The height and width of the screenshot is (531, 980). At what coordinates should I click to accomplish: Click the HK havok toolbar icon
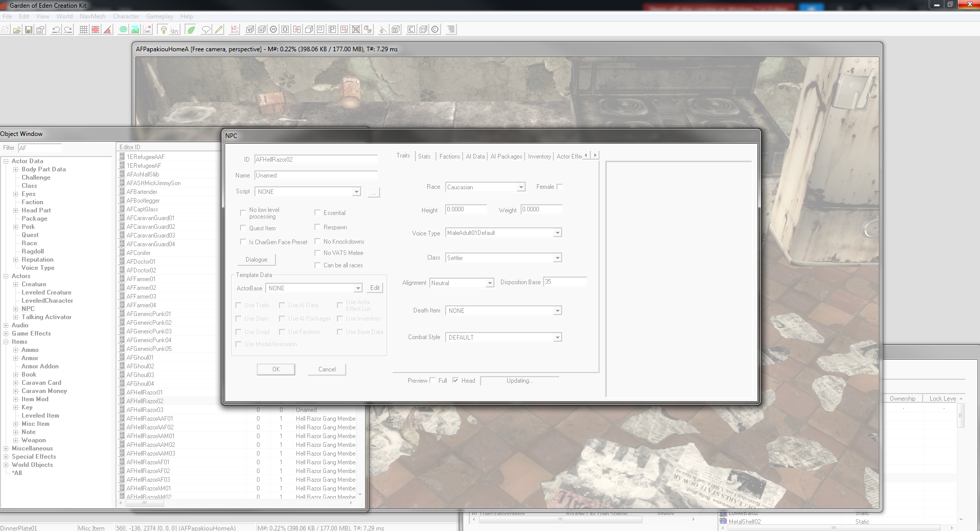click(x=147, y=30)
